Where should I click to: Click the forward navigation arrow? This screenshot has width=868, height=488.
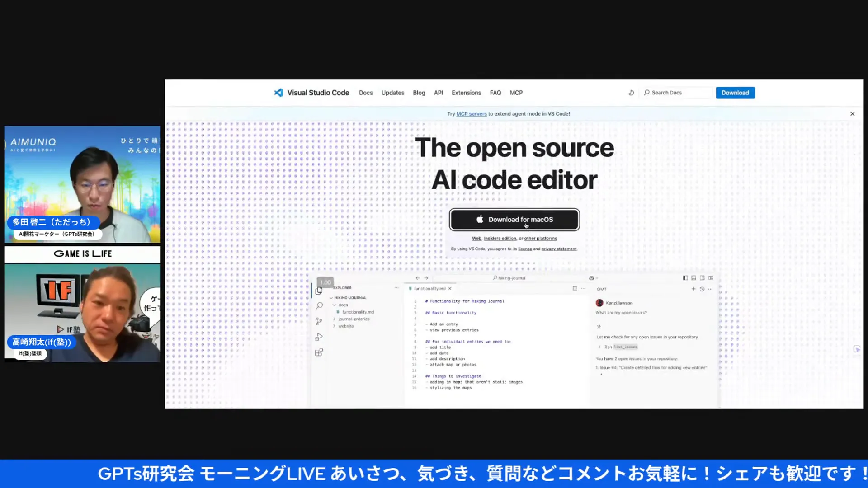426,278
